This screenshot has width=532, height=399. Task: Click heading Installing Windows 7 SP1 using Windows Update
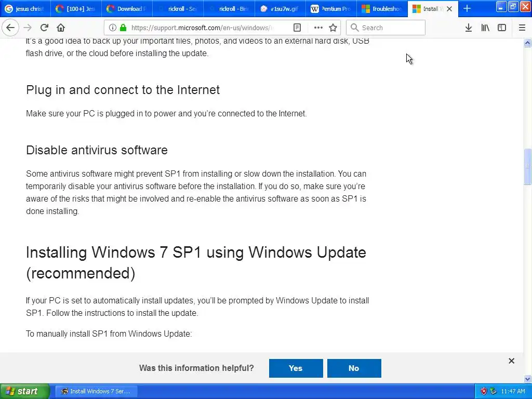point(196,262)
